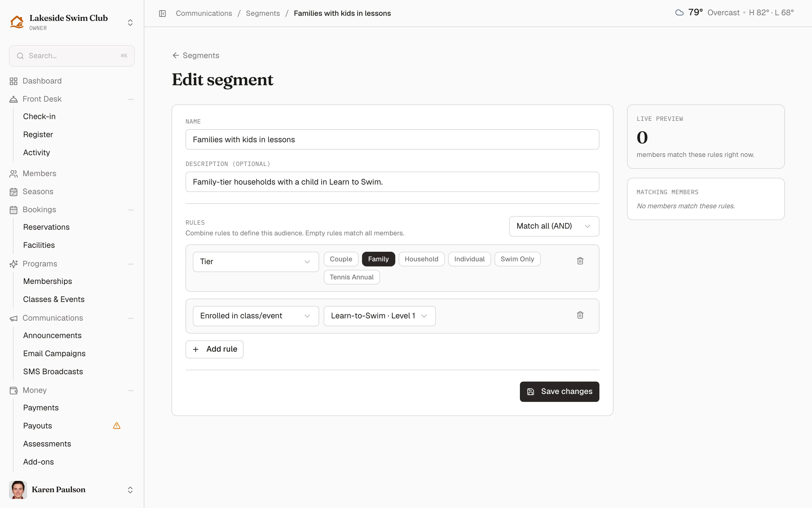The image size is (812, 508).
Task: Toggle the Household tier chip
Action: tap(422, 259)
